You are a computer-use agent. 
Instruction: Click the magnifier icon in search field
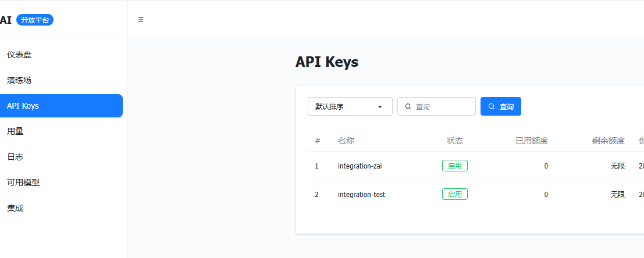coord(408,107)
